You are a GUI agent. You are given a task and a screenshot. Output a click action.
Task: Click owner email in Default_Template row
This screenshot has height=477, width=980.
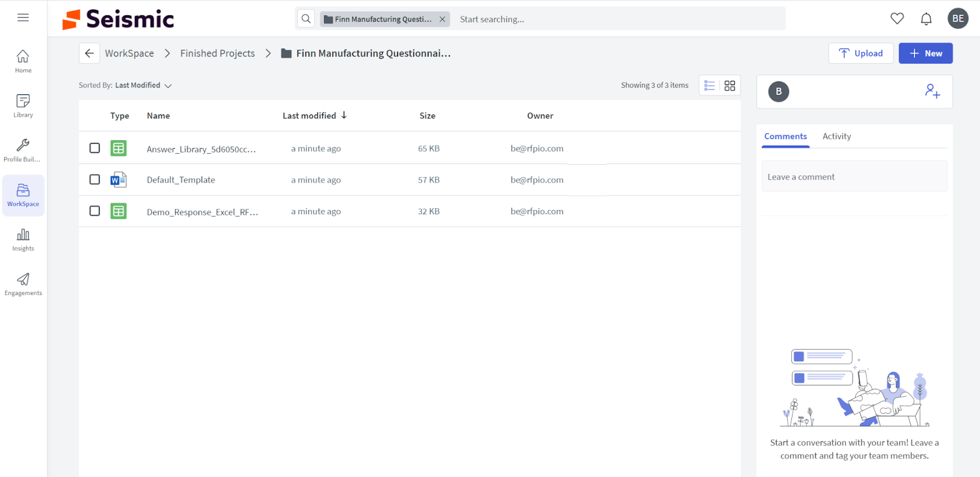tap(537, 180)
